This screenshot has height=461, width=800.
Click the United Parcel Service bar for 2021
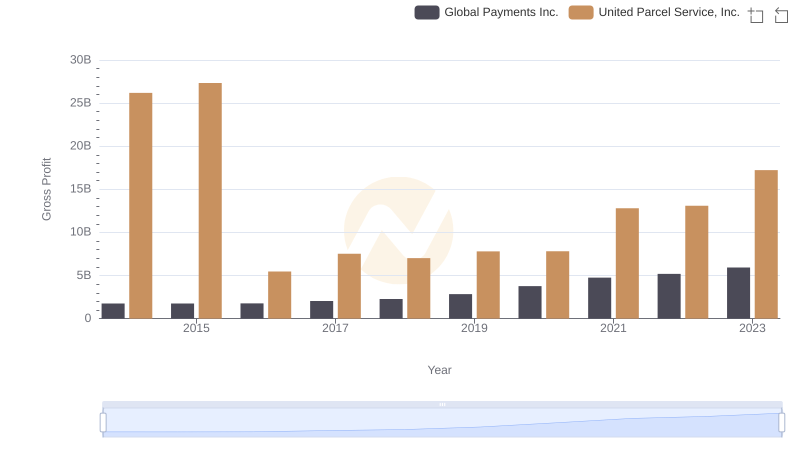627,263
